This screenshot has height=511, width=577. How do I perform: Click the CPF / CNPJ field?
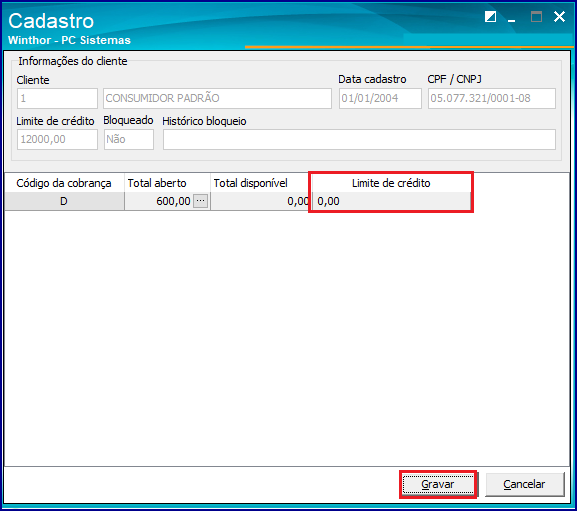point(492,98)
